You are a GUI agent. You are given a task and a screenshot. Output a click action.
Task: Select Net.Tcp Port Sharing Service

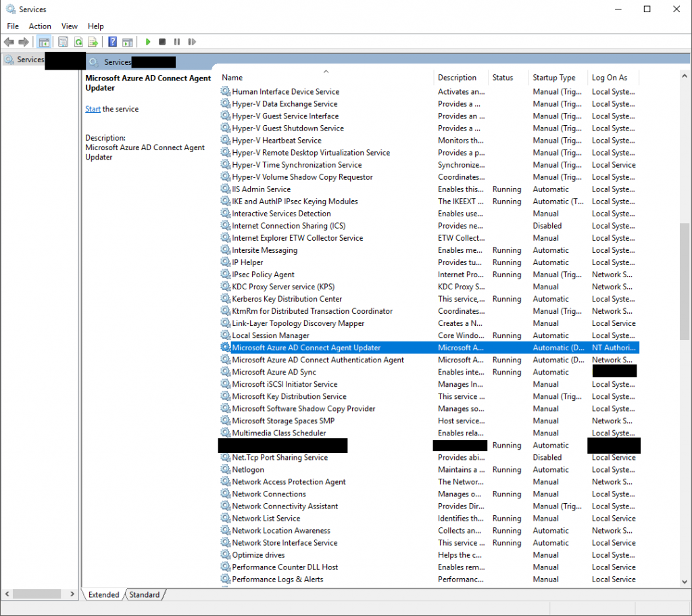(429, 458)
